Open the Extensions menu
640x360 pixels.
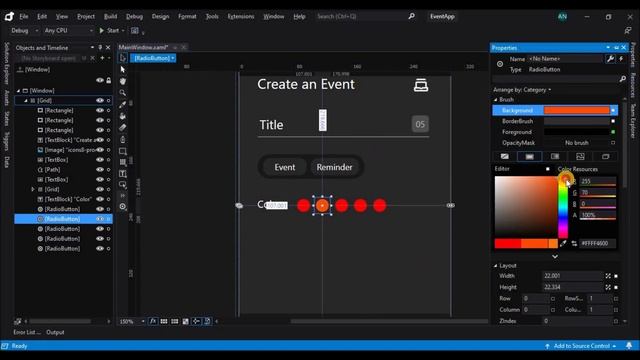pos(241,16)
